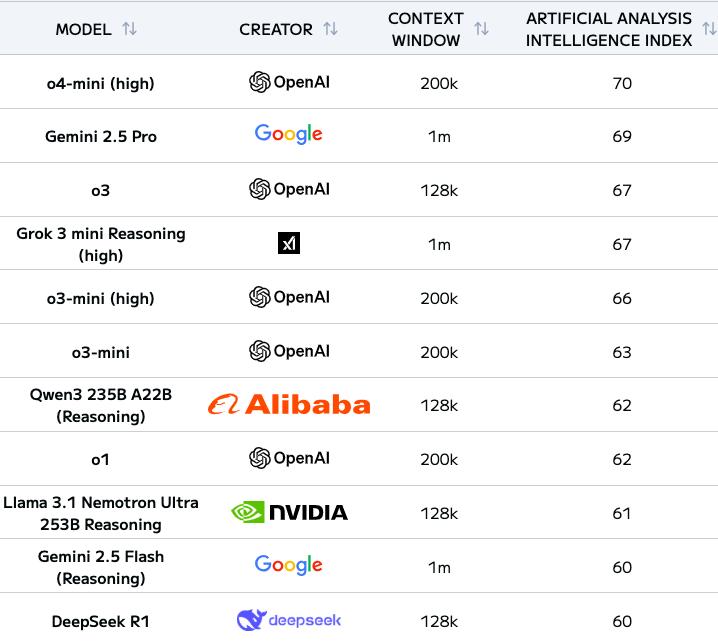Click the NVIDIA logo in Nemotron row
This screenshot has height=643, width=718.
289,512
